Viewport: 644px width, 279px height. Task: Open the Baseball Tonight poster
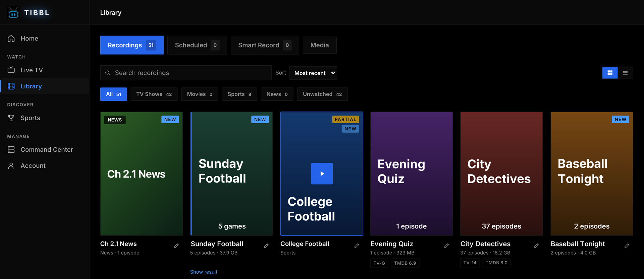pyautogui.click(x=592, y=173)
